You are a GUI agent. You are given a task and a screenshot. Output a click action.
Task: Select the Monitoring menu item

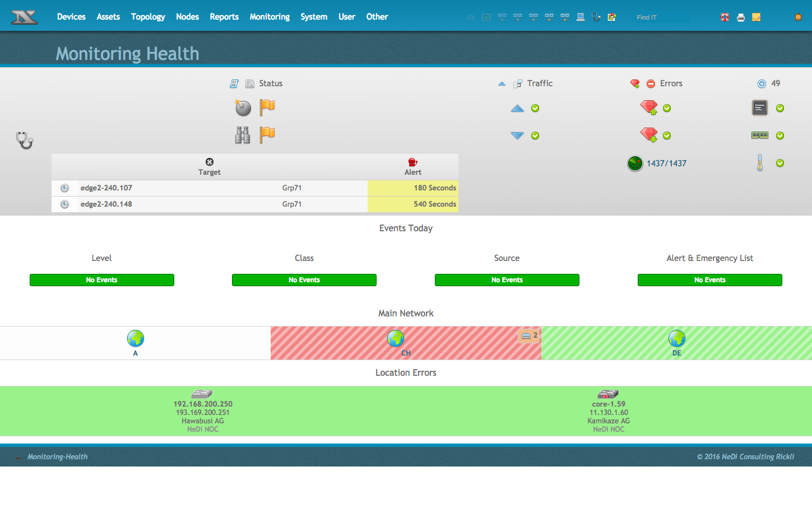tap(270, 17)
